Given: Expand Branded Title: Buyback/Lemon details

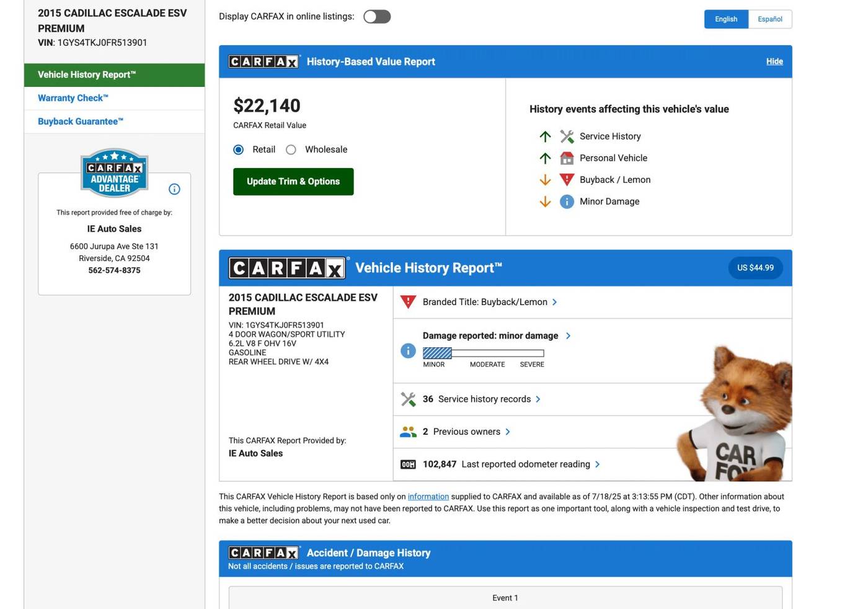Looking at the screenshot, I should (x=554, y=302).
